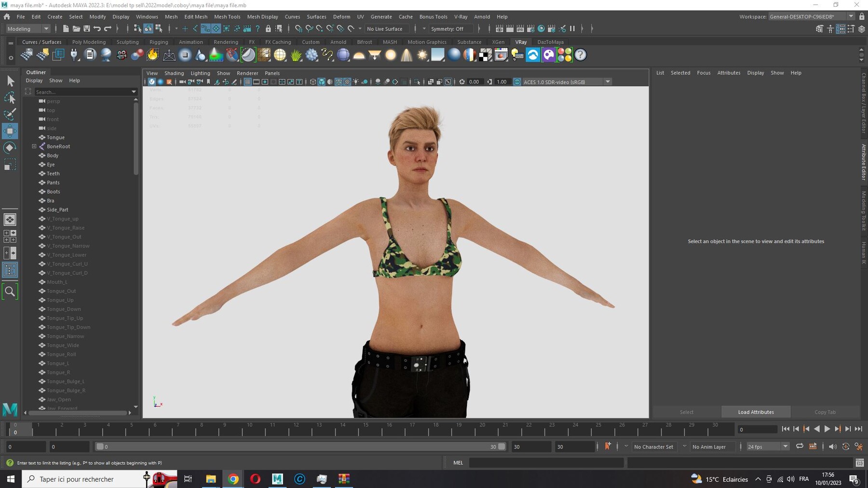Choose the Lasso Select tool

10,98
